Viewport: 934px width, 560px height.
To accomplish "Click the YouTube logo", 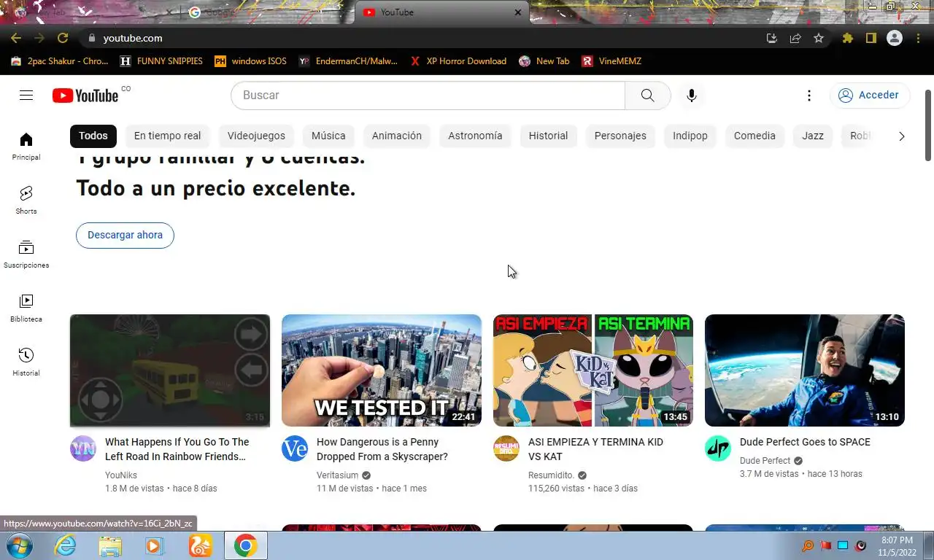I will 85,96.
